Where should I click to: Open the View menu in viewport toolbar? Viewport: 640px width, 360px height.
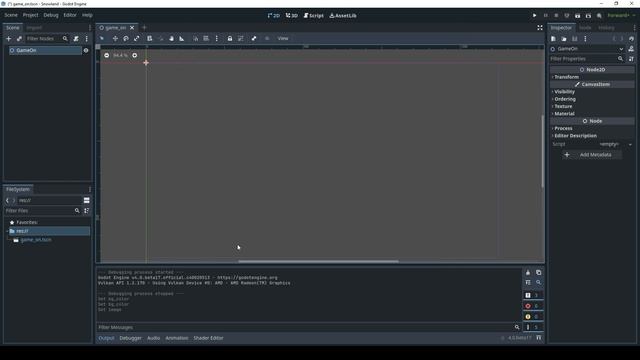point(283,38)
